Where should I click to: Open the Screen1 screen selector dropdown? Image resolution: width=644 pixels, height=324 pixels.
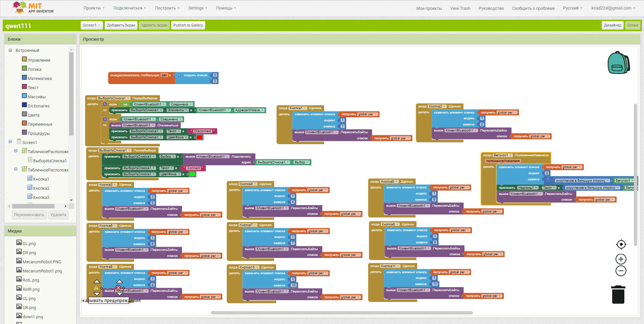[x=91, y=25]
